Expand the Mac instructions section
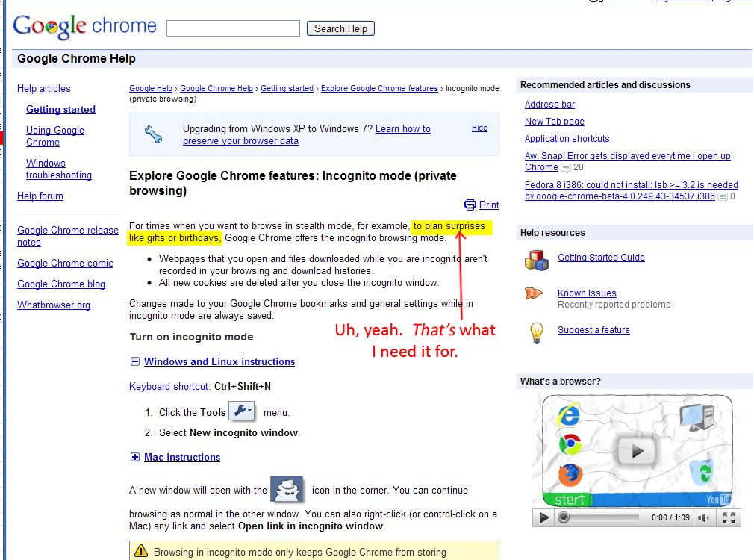The image size is (754, 560). pyautogui.click(x=135, y=457)
